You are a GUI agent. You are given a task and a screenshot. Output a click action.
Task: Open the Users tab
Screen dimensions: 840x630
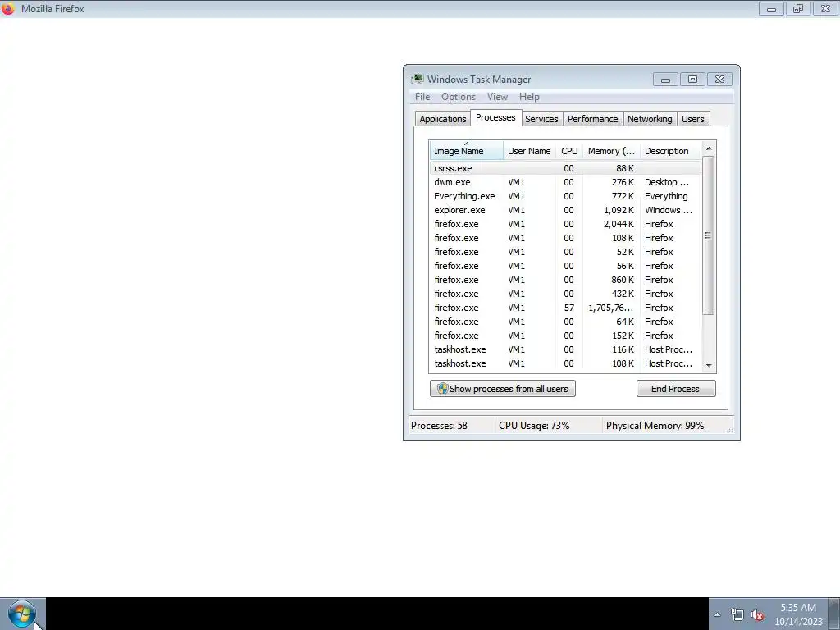point(692,119)
